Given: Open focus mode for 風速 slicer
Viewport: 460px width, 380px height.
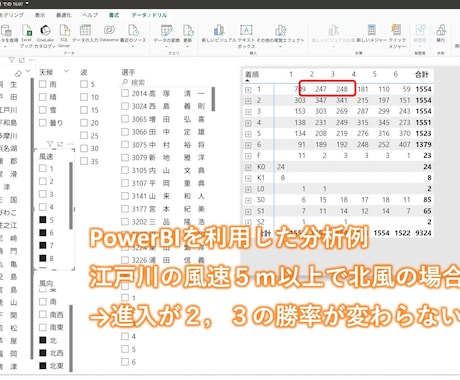Looking at the screenshot, I should point(60,144).
